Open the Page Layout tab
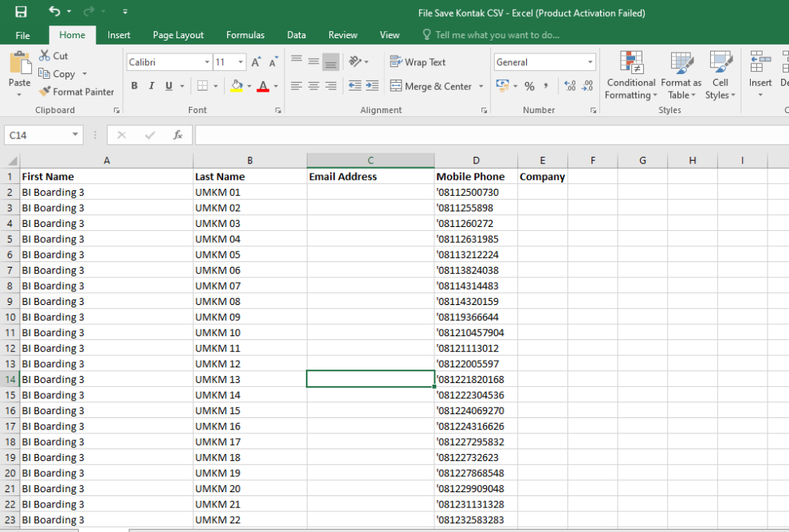This screenshot has width=789, height=532. (x=178, y=35)
